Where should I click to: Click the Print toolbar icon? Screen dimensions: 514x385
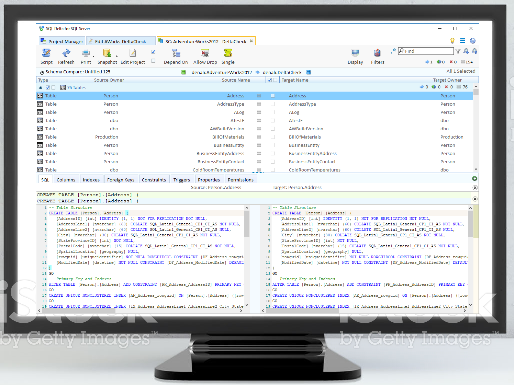point(86,53)
